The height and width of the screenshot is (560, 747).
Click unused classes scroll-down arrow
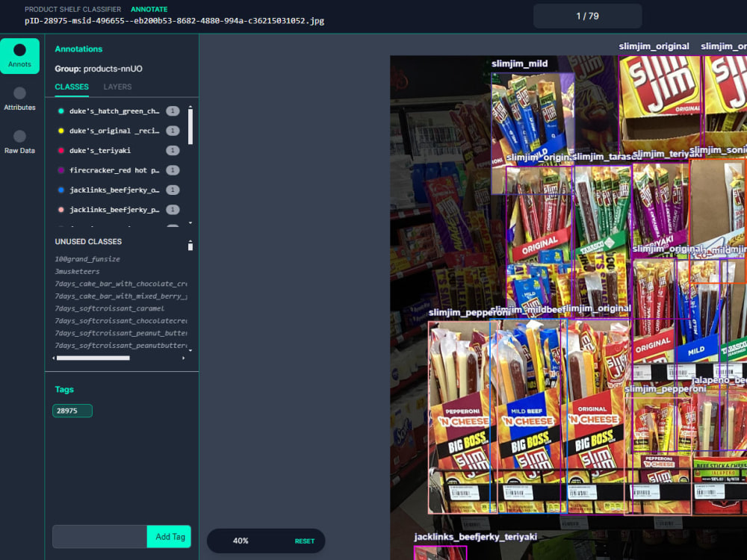[x=190, y=350]
